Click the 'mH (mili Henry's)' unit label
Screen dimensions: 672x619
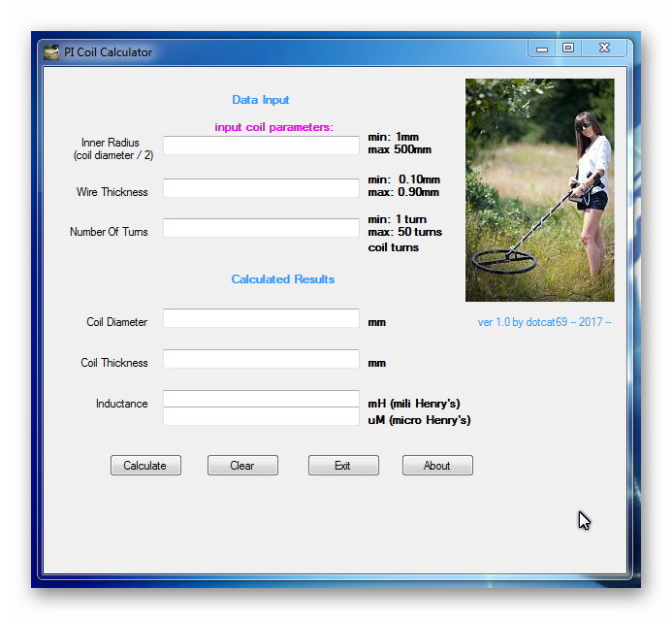tap(414, 404)
